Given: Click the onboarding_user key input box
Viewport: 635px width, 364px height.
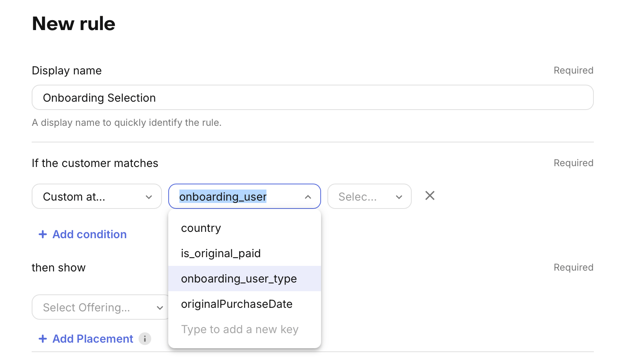Looking at the screenshot, I should [238, 197].
